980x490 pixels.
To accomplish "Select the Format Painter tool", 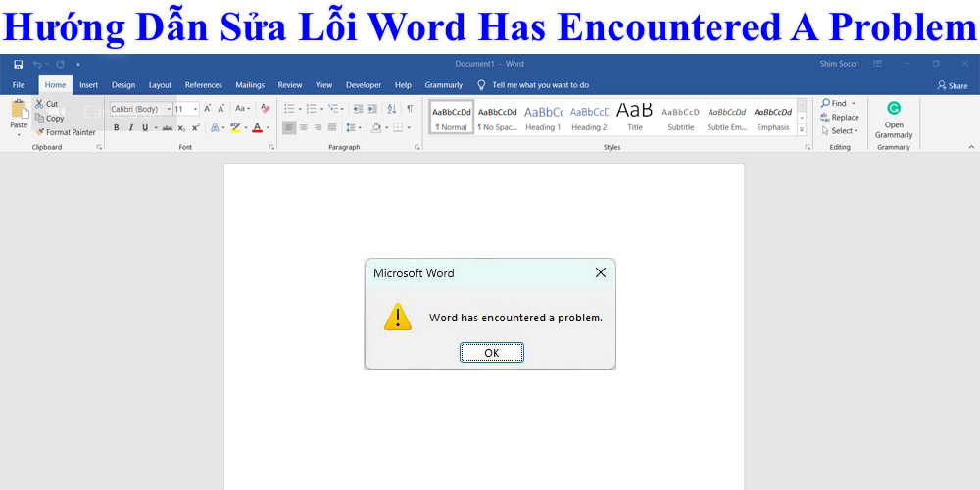I will tap(66, 132).
